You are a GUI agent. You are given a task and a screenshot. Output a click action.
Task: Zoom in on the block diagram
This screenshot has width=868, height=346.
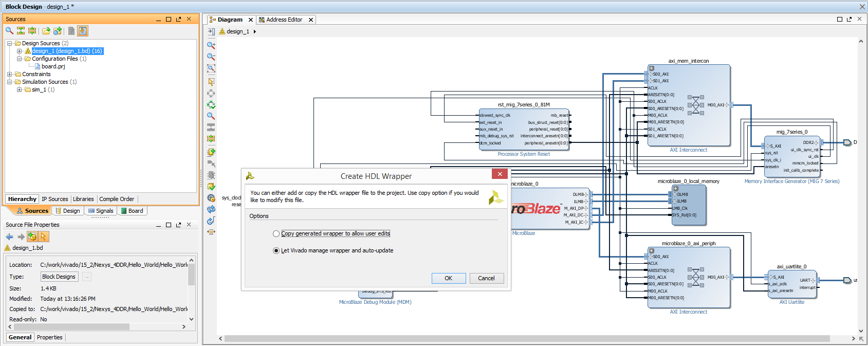pyautogui.click(x=211, y=45)
